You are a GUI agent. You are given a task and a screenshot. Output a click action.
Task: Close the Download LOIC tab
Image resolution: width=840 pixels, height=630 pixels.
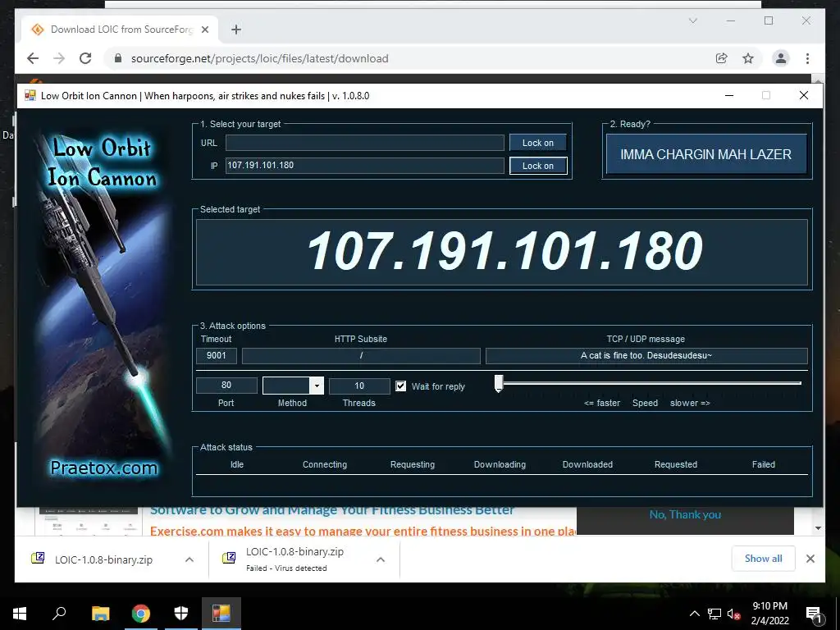(204, 30)
